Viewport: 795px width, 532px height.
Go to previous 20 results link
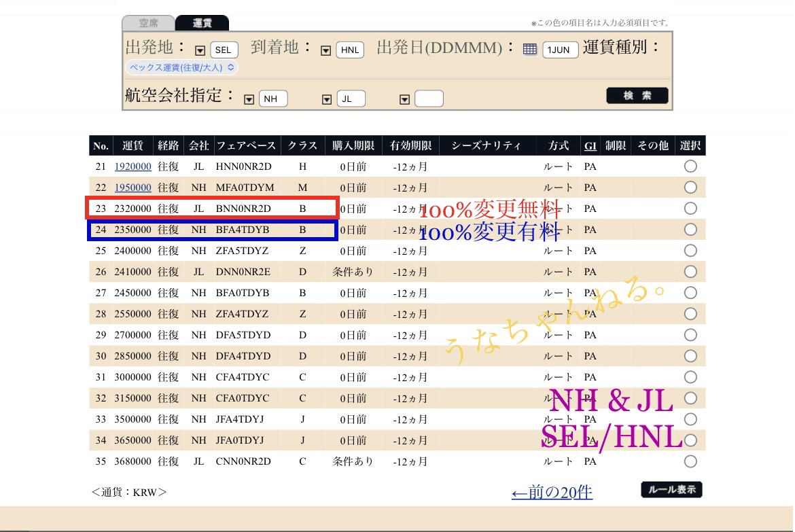552,492
